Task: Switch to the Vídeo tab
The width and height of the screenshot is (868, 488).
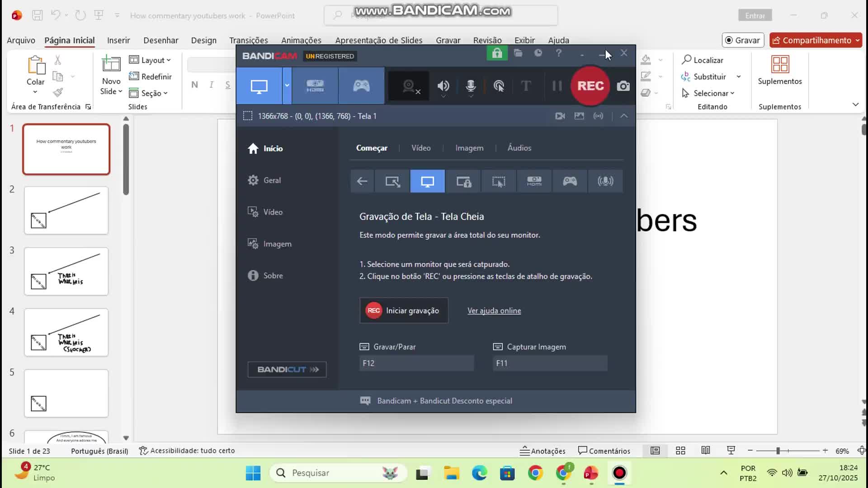Action: pos(421,148)
